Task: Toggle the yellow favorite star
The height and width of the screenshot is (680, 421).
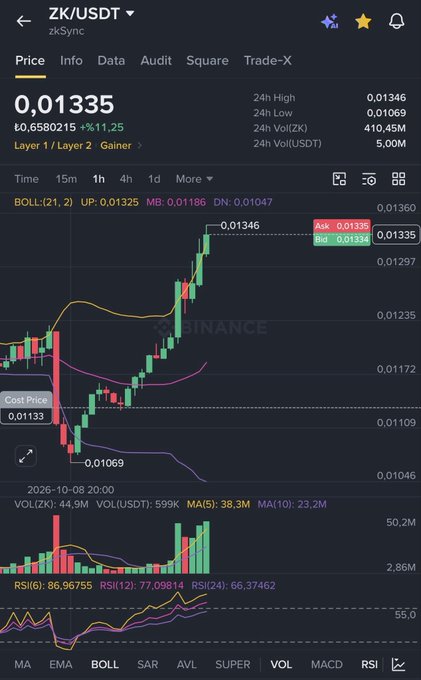Action: click(x=363, y=21)
